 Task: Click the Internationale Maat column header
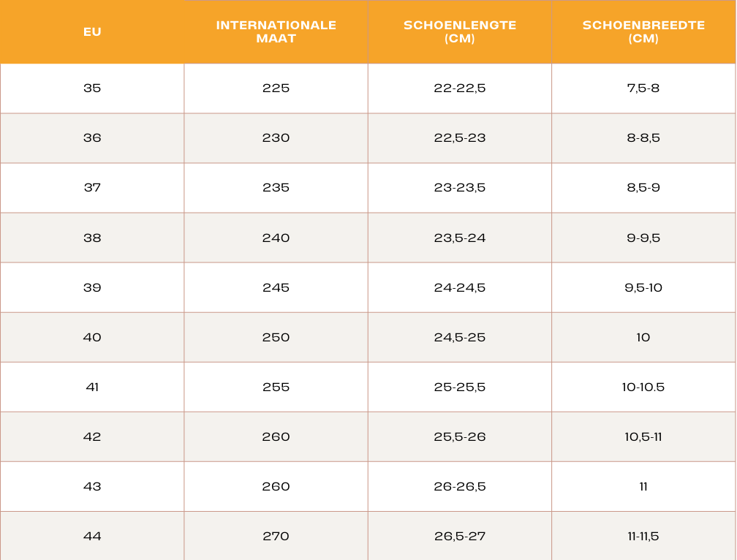(x=276, y=32)
